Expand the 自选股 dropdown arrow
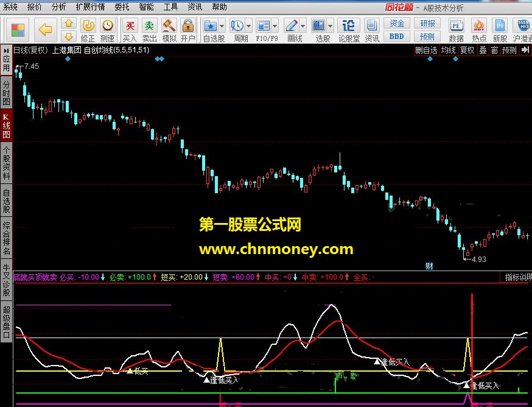 [222, 26]
